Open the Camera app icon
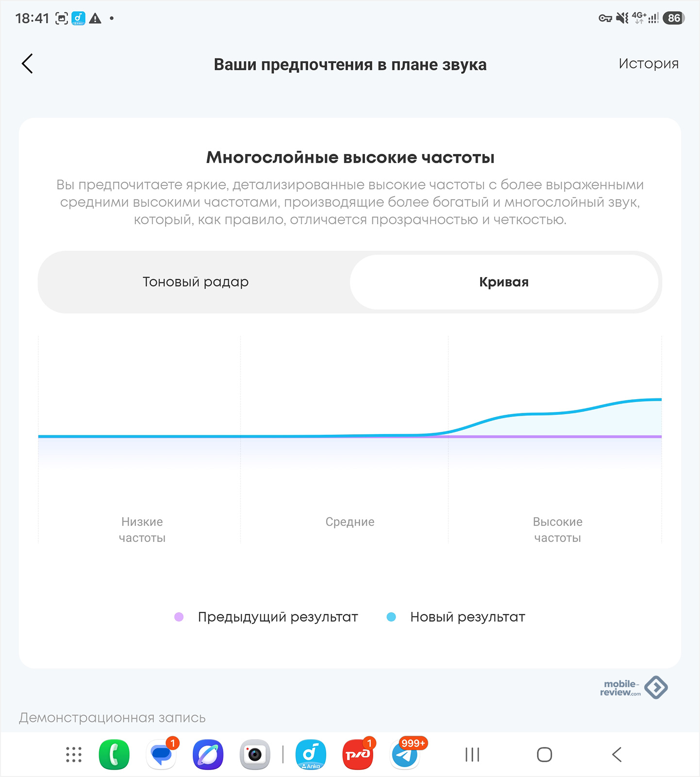 255,755
